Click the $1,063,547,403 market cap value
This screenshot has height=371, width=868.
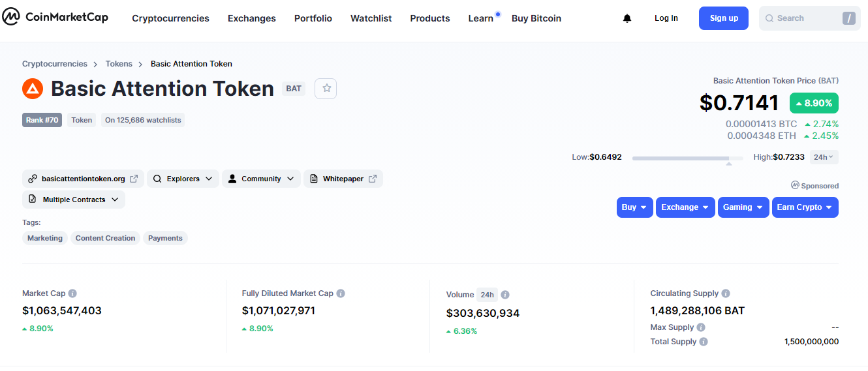tap(62, 311)
